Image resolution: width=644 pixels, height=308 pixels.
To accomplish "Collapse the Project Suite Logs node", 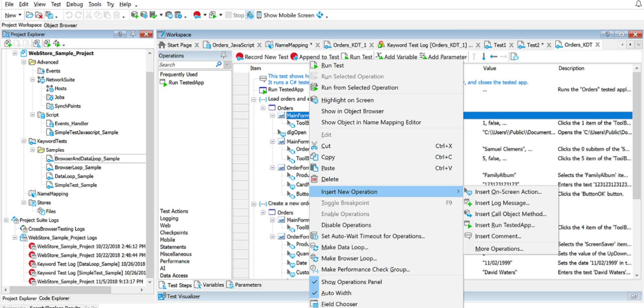I will point(6,220).
